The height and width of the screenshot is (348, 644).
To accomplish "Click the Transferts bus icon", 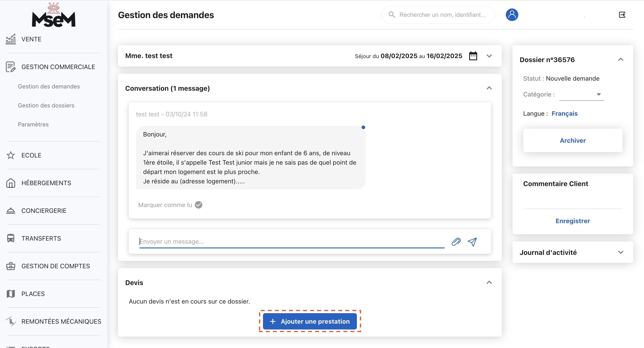I will click(x=11, y=238).
